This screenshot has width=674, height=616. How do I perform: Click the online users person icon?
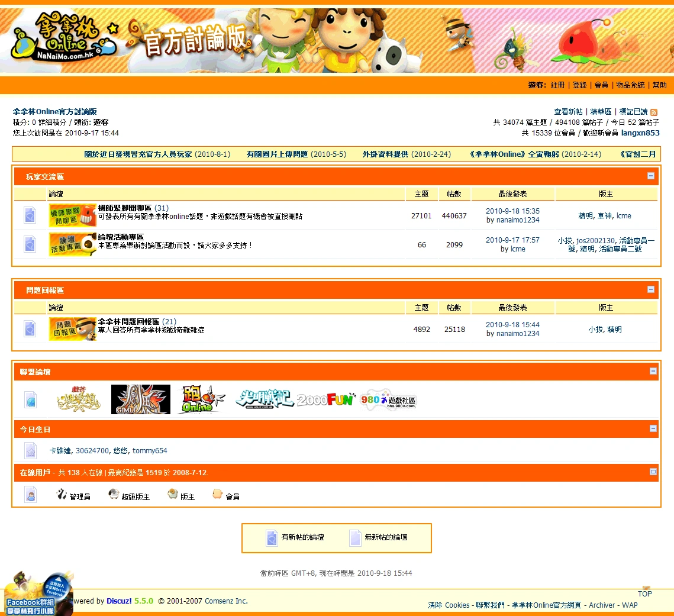[30, 494]
